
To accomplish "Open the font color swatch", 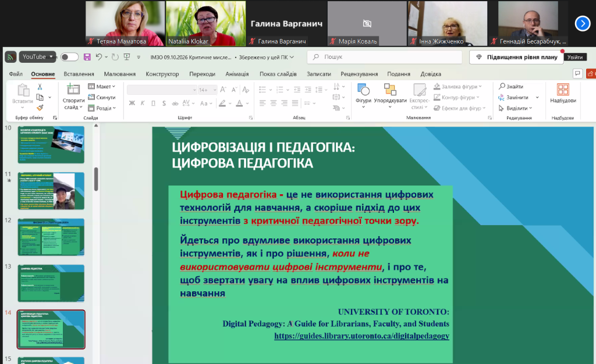I will 239,103.
